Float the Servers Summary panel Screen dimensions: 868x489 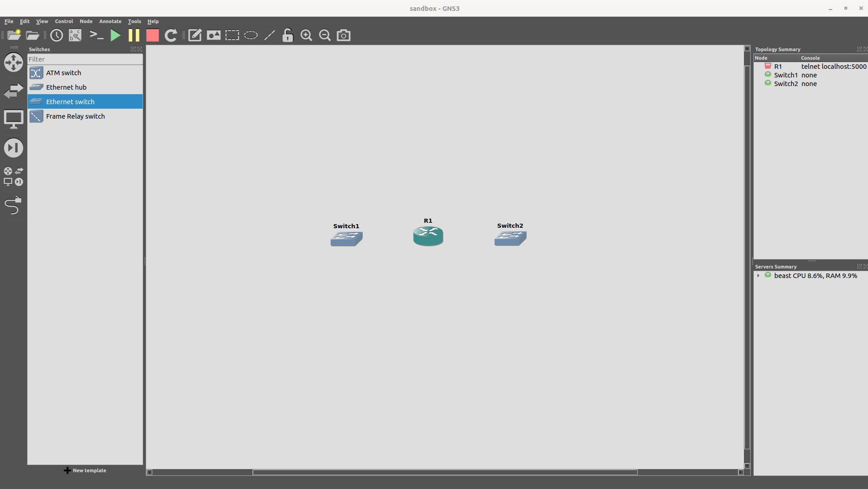(x=859, y=267)
